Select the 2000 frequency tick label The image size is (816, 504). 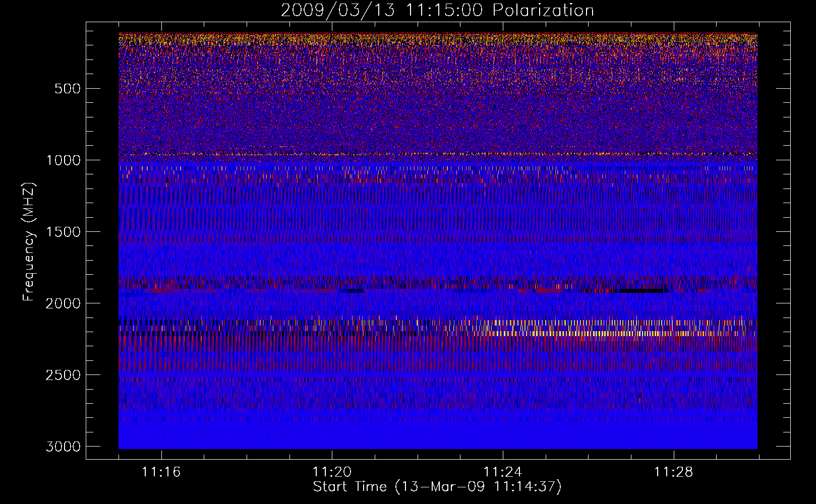click(x=64, y=303)
